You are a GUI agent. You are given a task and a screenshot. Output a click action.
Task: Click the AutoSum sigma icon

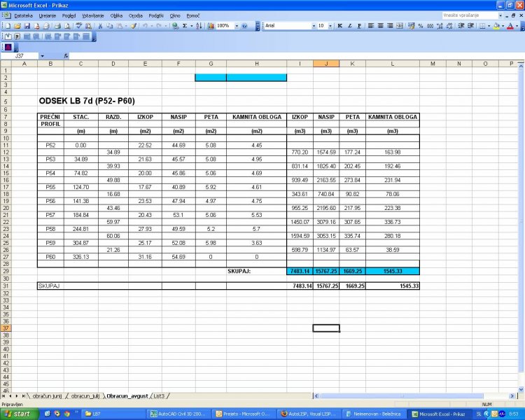coord(185,26)
